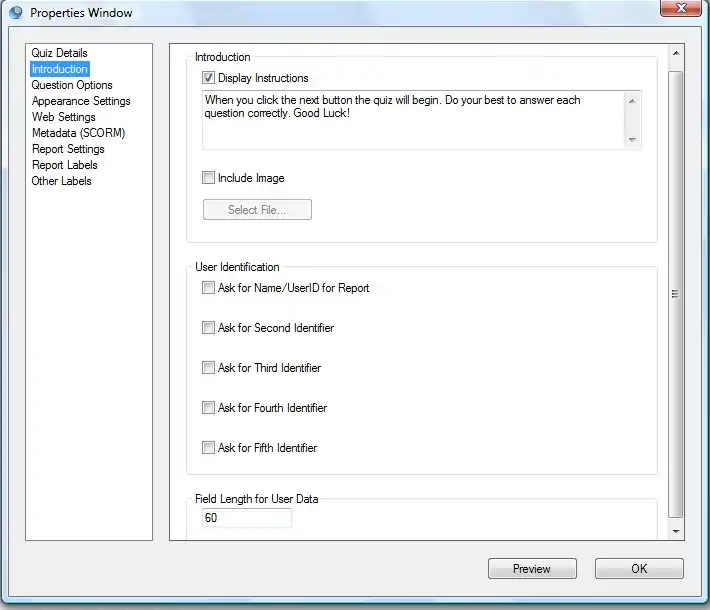Click the Field Length for User Data field

click(x=247, y=518)
